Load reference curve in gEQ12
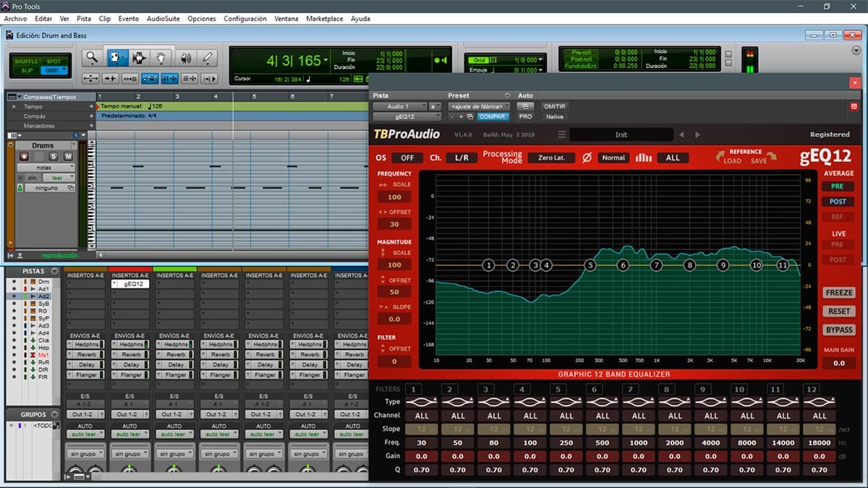This screenshot has width=868, height=488. [x=732, y=161]
